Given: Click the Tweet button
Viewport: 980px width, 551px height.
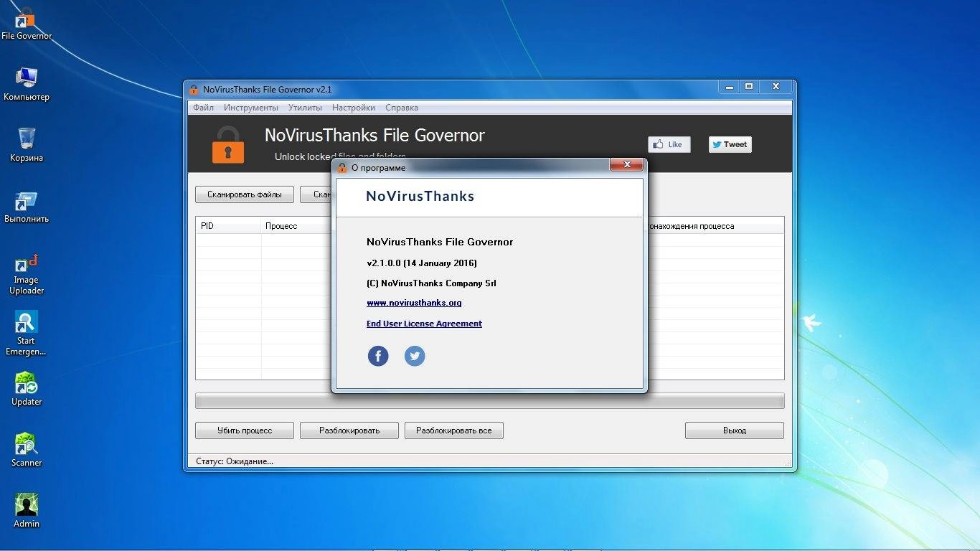Looking at the screenshot, I should click(x=730, y=144).
